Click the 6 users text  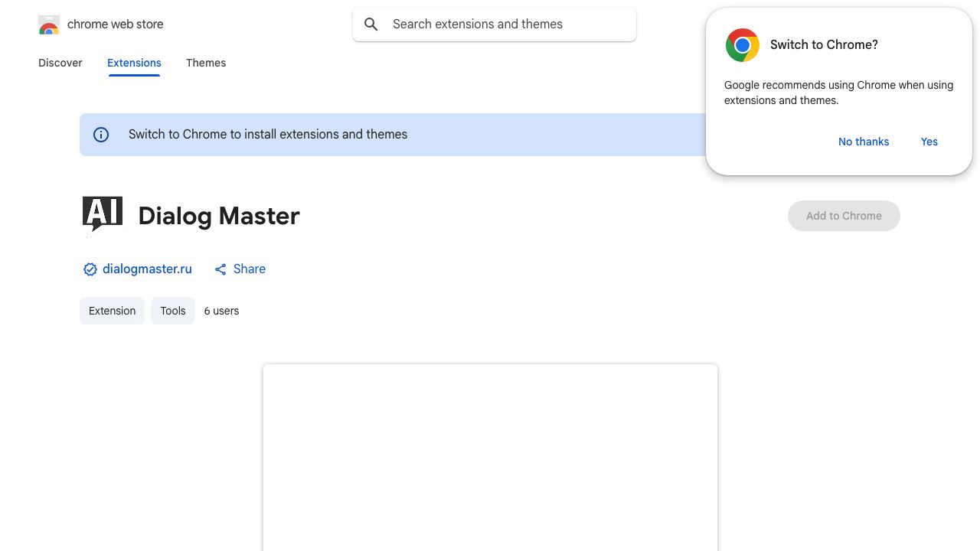click(221, 311)
